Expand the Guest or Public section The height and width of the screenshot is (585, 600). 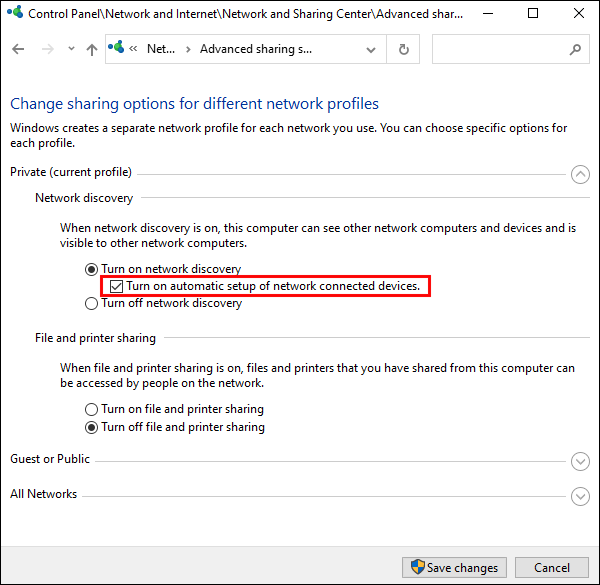pyautogui.click(x=580, y=461)
